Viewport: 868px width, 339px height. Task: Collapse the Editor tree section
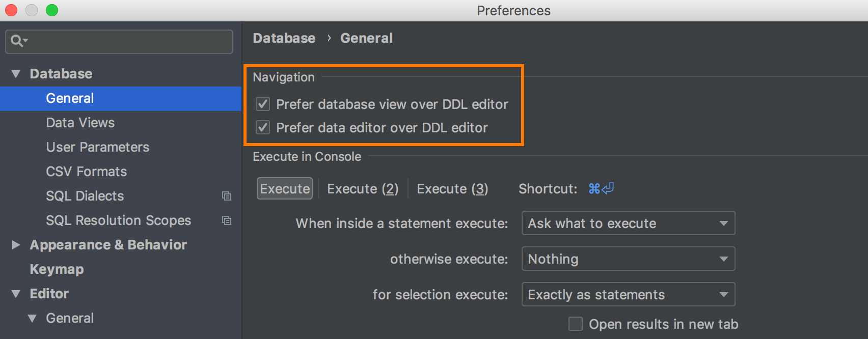(16, 294)
